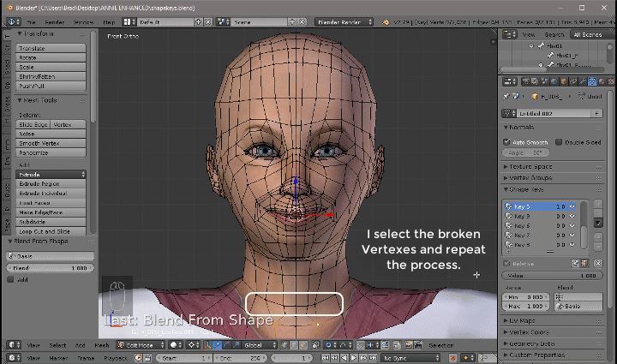
Task: Add a new shape key with plus button
Action: point(598,206)
